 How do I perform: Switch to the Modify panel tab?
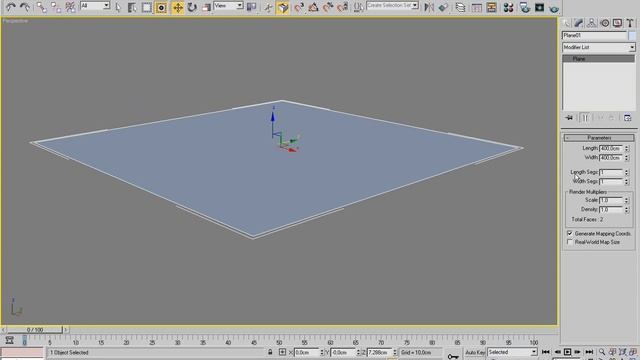point(578,23)
